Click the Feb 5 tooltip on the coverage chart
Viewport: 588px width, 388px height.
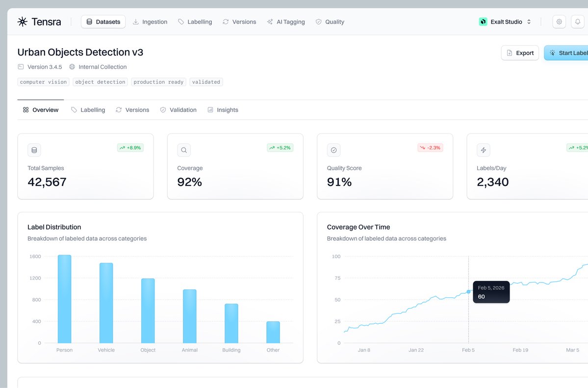point(491,291)
